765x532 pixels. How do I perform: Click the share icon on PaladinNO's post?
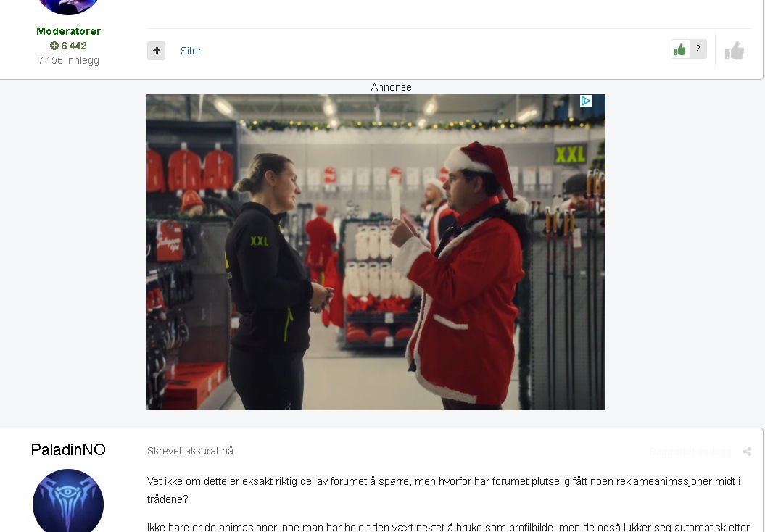[x=746, y=452]
